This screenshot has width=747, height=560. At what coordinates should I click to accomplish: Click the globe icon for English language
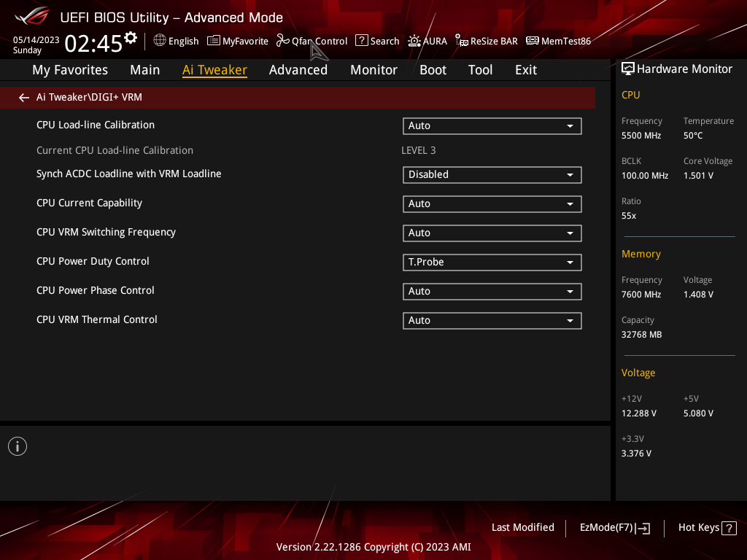160,41
